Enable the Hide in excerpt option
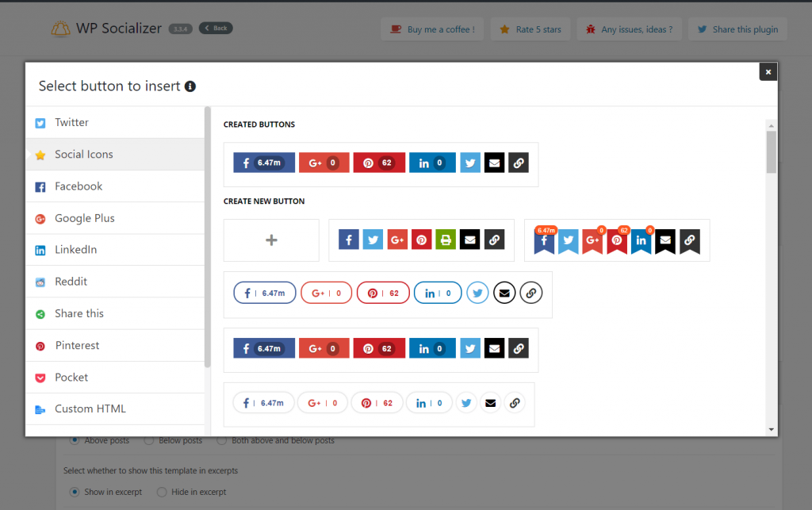 click(162, 492)
